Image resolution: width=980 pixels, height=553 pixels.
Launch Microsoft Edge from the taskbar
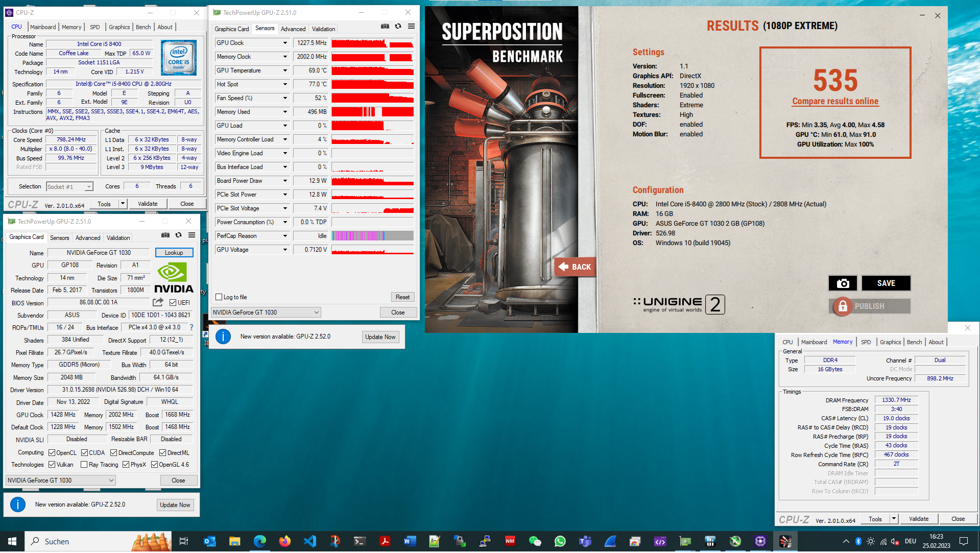259,541
